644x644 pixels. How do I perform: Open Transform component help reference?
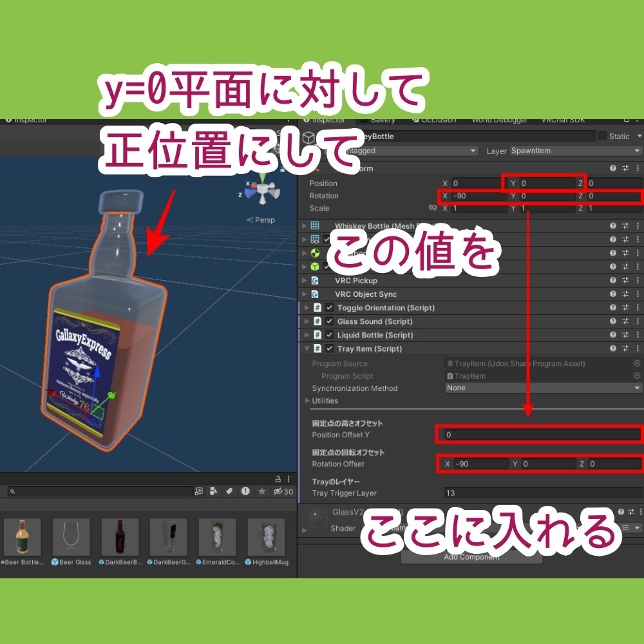613,168
